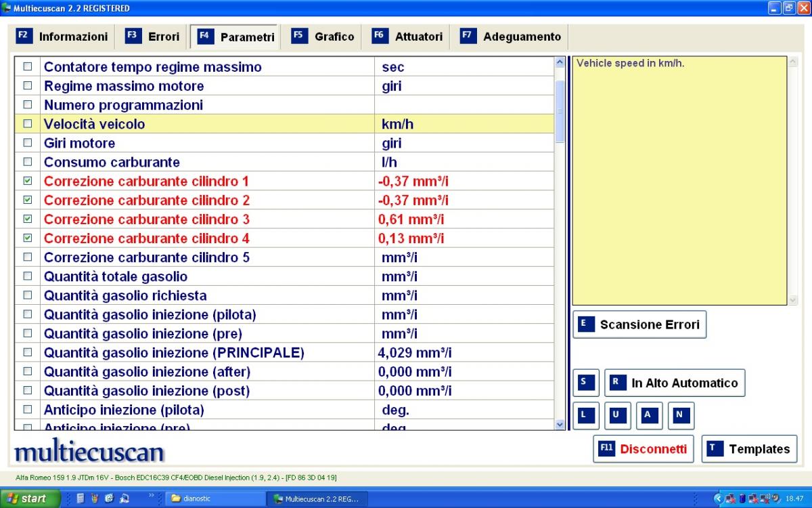Click description panel scroll-up arrow
Screen dimensions: 812x508
(x=793, y=62)
